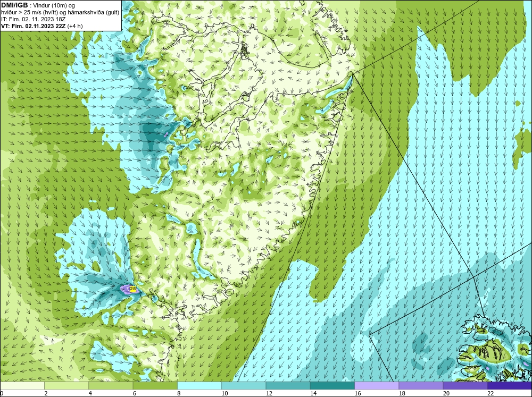Click the '16' scale label
The height and width of the screenshot is (397, 532).
358,393
